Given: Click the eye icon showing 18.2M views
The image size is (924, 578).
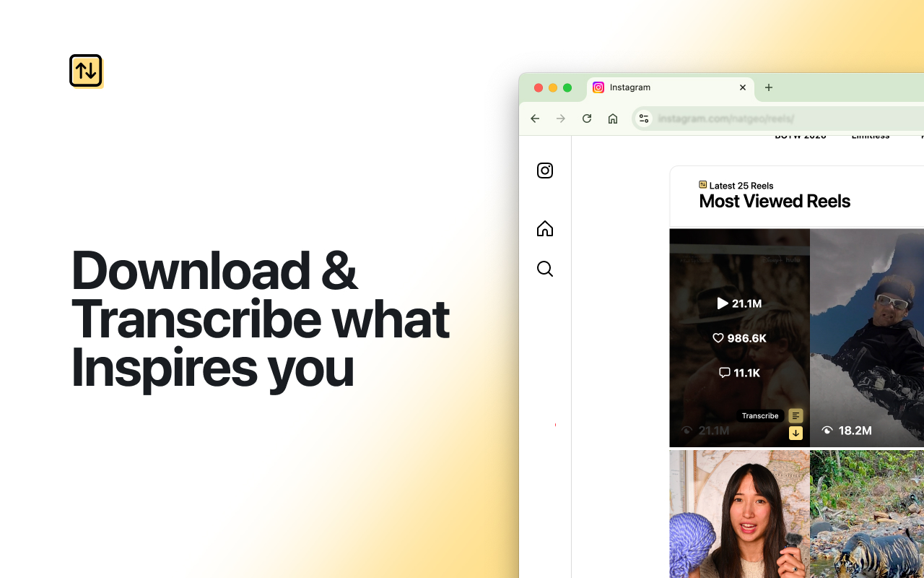Looking at the screenshot, I should pos(827,430).
